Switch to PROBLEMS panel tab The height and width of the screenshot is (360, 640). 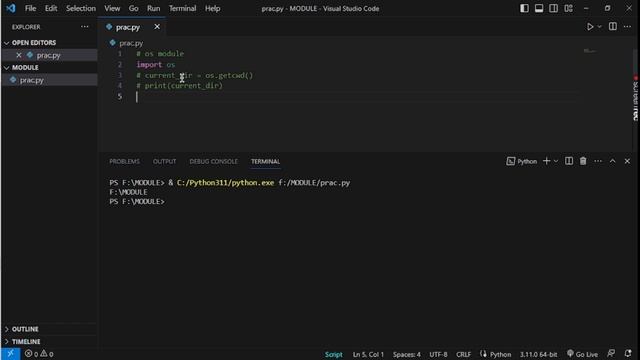click(124, 161)
